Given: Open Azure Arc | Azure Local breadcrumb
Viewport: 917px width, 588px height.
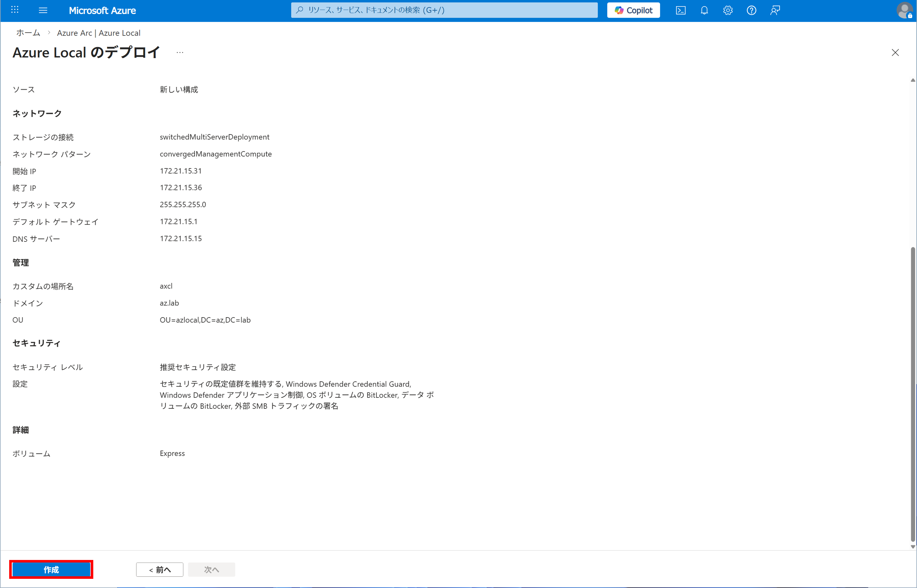Looking at the screenshot, I should click(x=98, y=33).
